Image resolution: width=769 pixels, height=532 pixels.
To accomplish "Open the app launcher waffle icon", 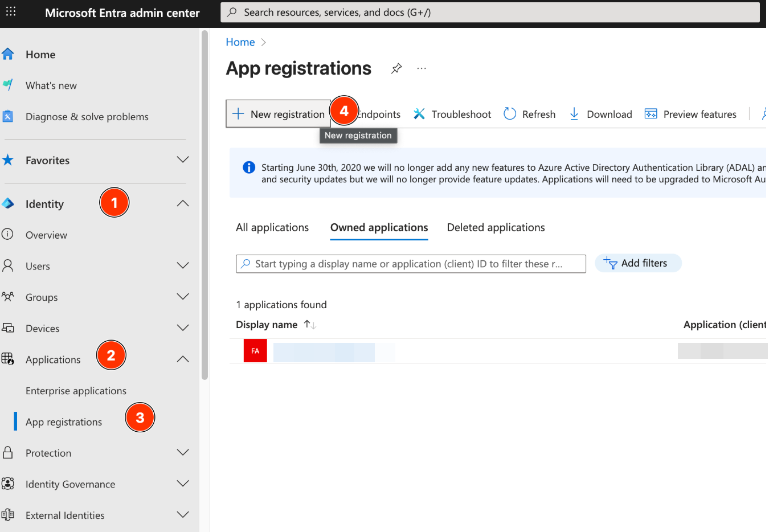I will (x=11, y=11).
